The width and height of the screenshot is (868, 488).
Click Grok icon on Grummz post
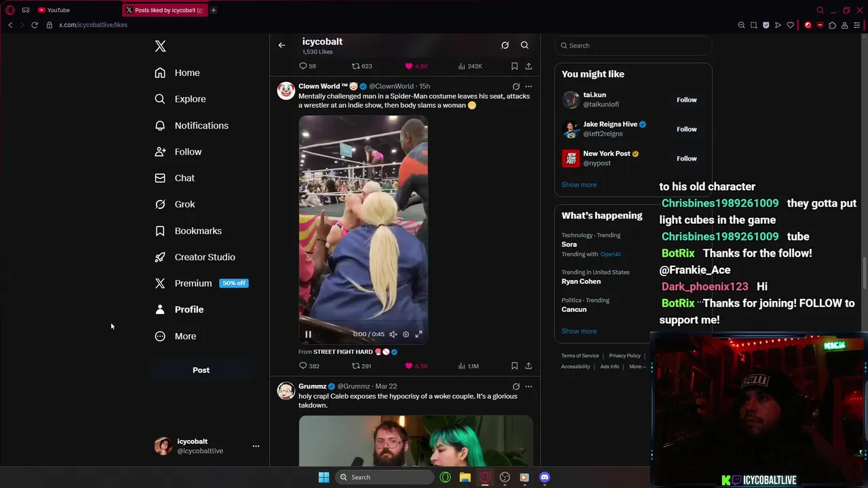click(516, 386)
